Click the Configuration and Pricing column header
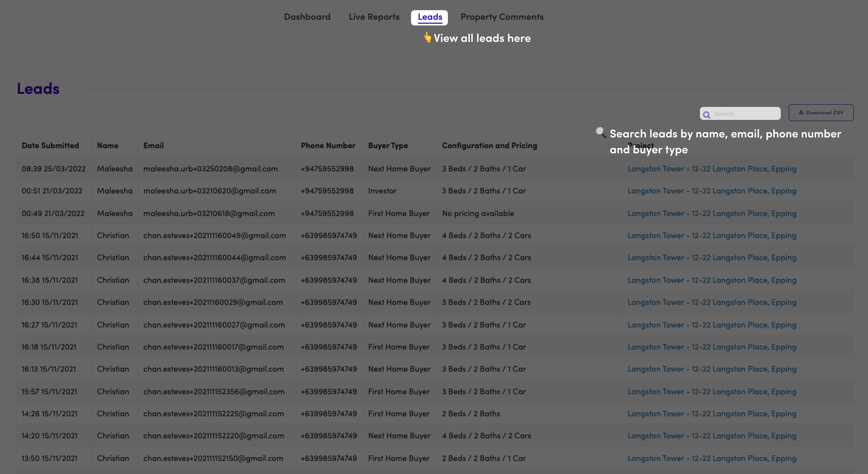This screenshot has width=868, height=474. click(489, 145)
